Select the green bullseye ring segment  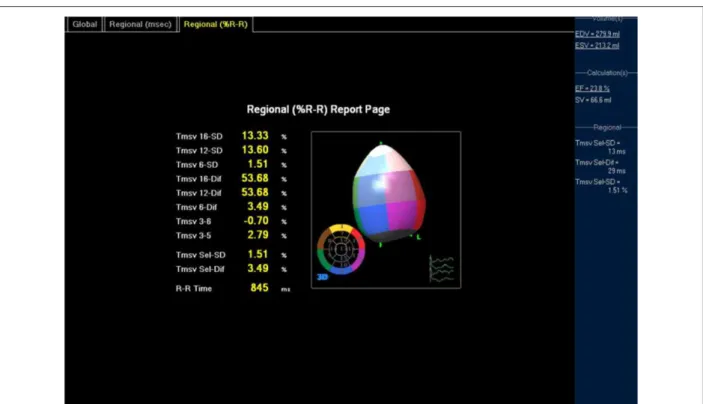[323, 260]
